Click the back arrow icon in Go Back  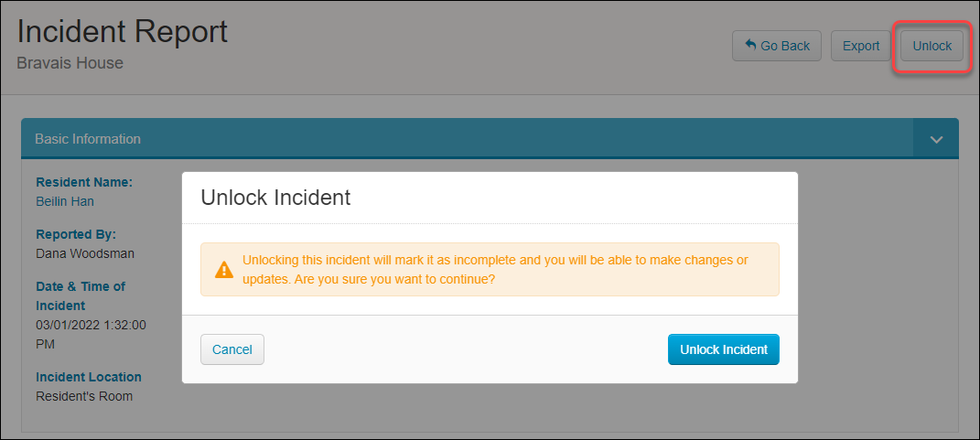[750, 45]
